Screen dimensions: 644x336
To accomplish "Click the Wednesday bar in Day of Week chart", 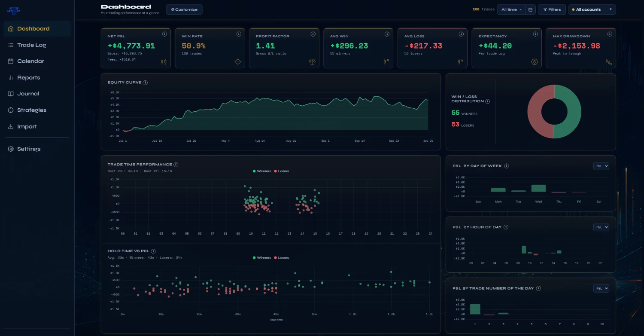I will click(x=538, y=188).
